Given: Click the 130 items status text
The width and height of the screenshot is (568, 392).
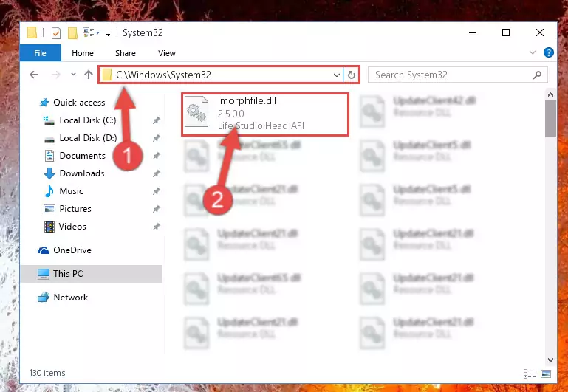Looking at the screenshot, I should point(47,373).
